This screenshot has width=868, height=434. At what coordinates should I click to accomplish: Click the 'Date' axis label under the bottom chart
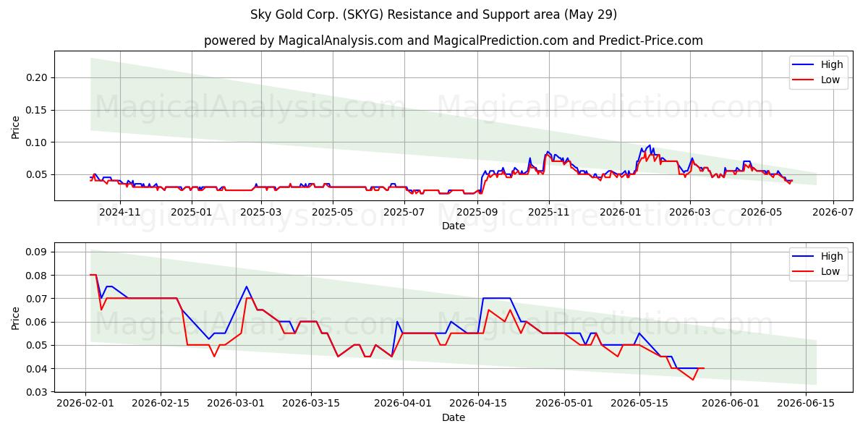click(x=454, y=417)
